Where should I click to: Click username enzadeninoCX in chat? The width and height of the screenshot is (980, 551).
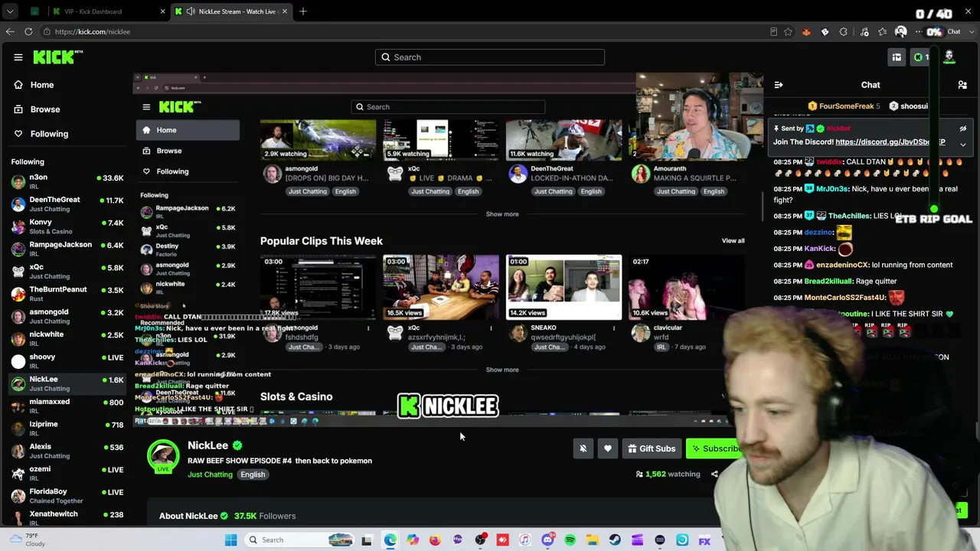842,265
